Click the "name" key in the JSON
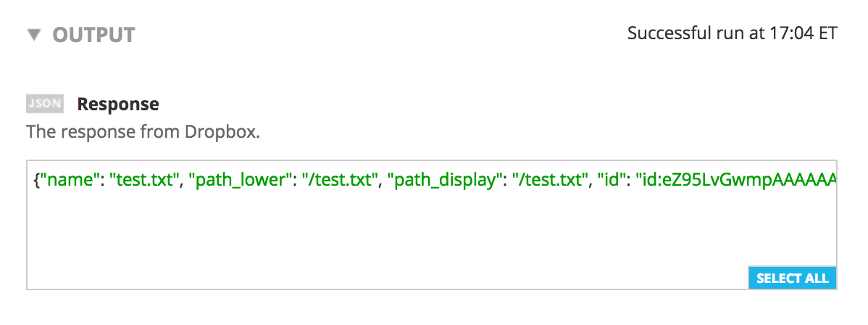Screen dimensions: 868x325 click(x=70, y=179)
